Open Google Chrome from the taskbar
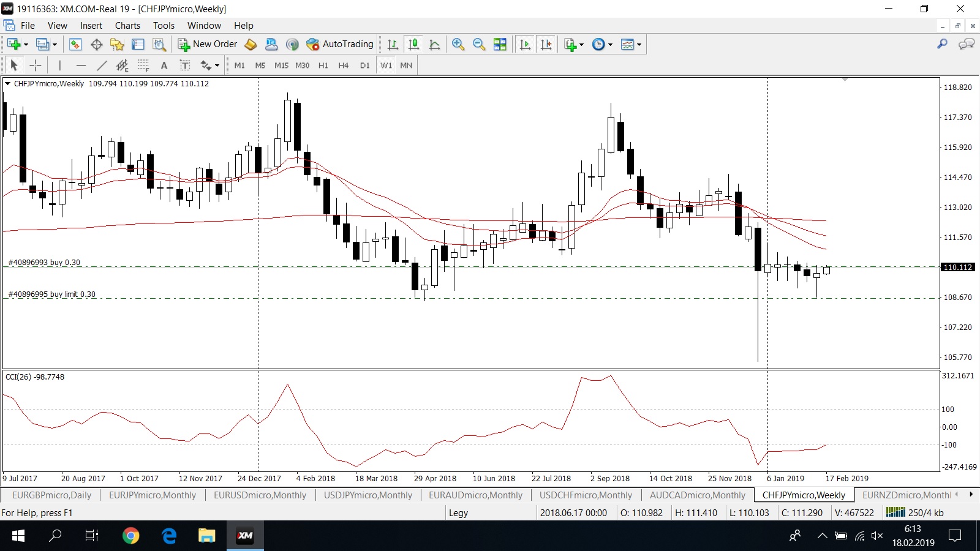The image size is (980, 551). pyautogui.click(x=130, y=536)
